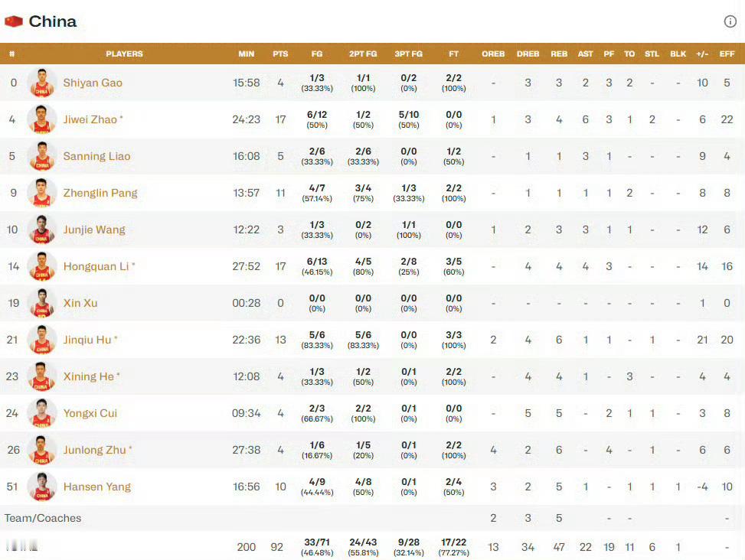Click the REB column header
Screen dimensions: 745x560
559,54
